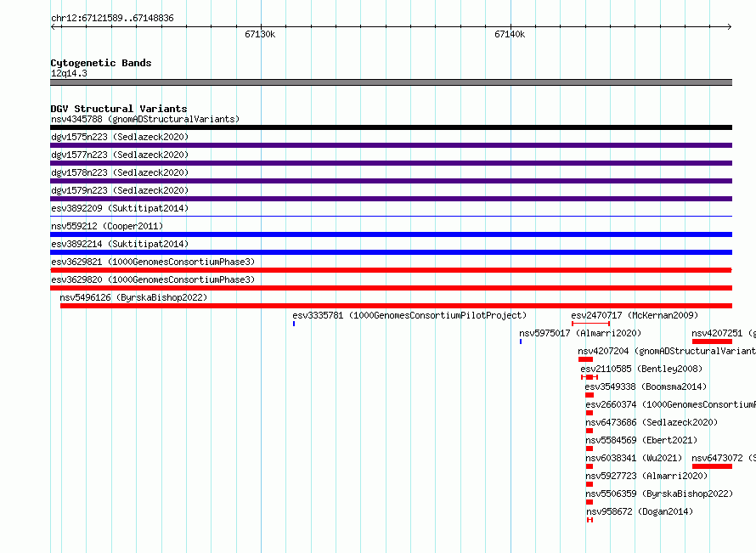Open the dgv1577n223 Sedlazeck2020 label

tap(120, 155)
